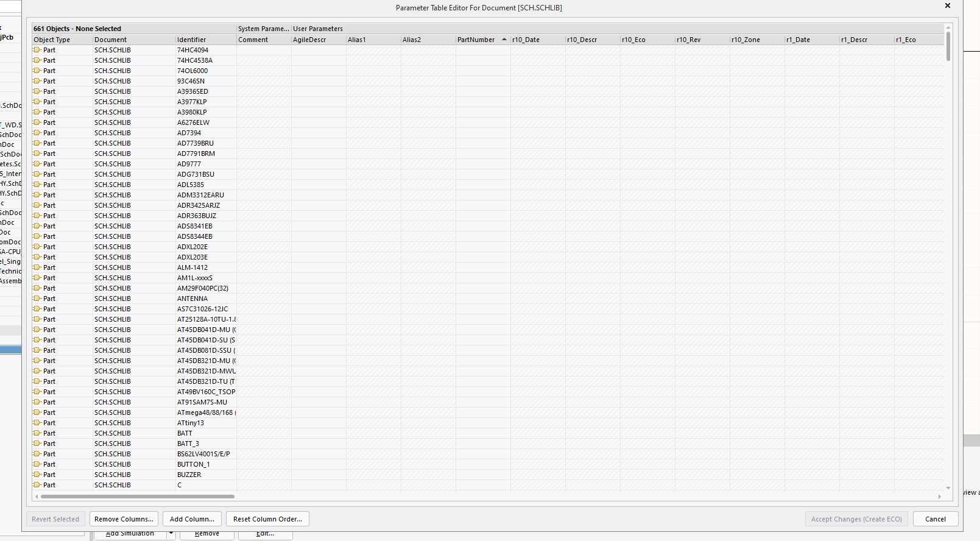Click the Part folder icon in BUZZER row
980x541 pixels.
37,475
